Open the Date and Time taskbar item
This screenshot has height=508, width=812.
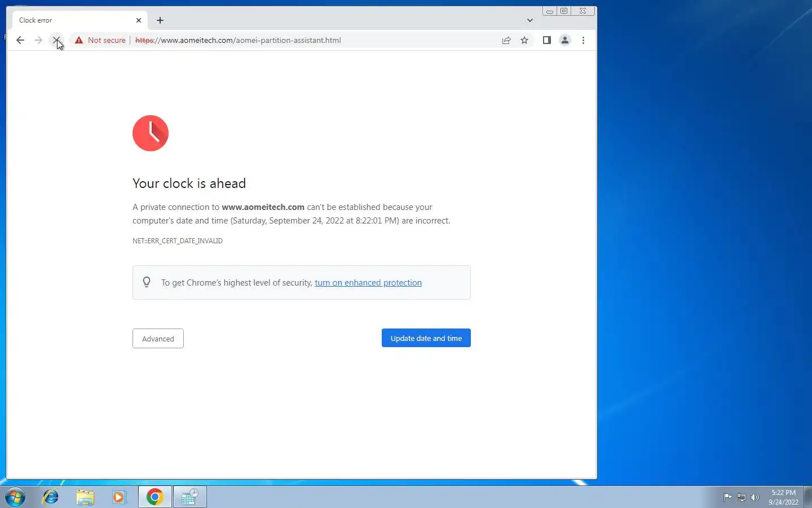point(189,497)
